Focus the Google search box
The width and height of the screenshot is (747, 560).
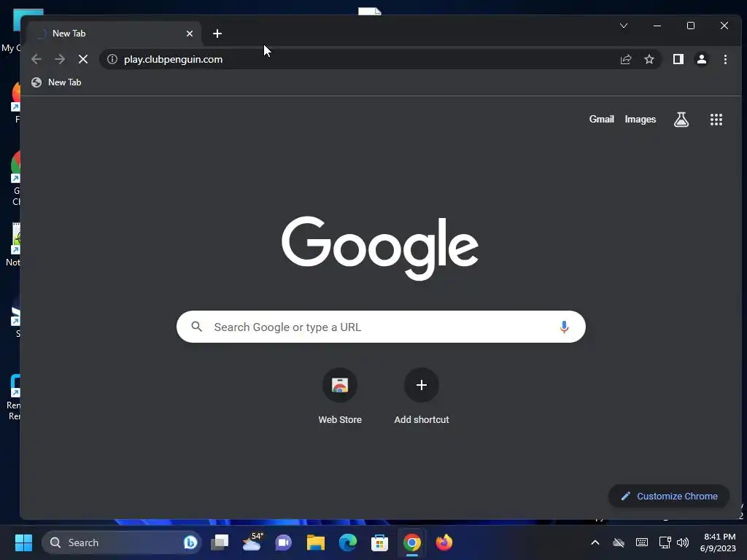pos(381,327)
